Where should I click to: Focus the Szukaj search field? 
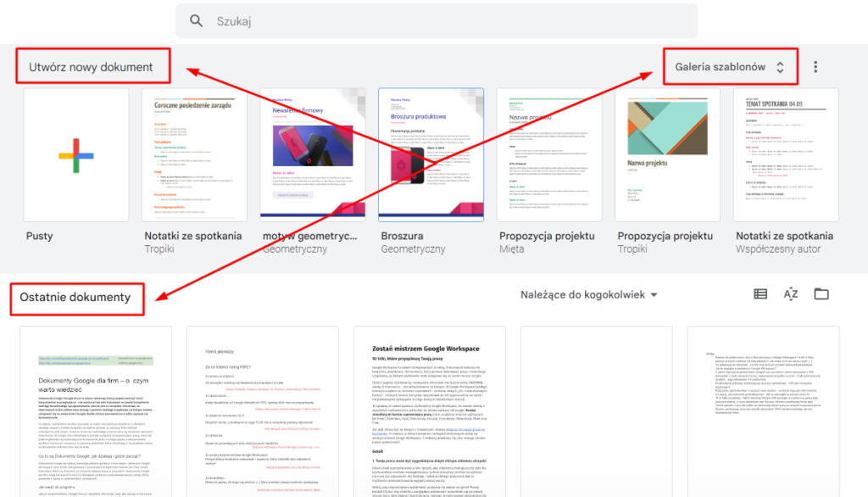437,21
